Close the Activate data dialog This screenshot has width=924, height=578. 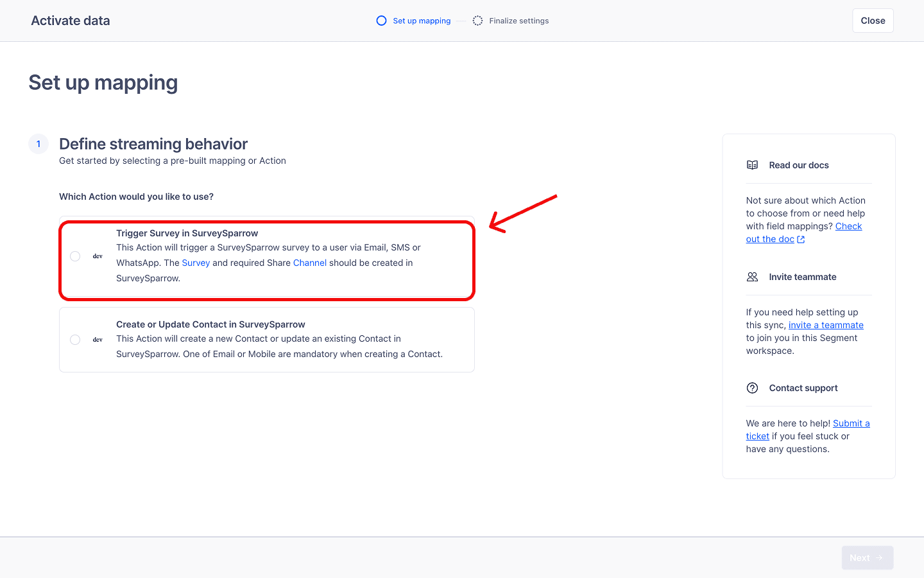coord(873,21)
